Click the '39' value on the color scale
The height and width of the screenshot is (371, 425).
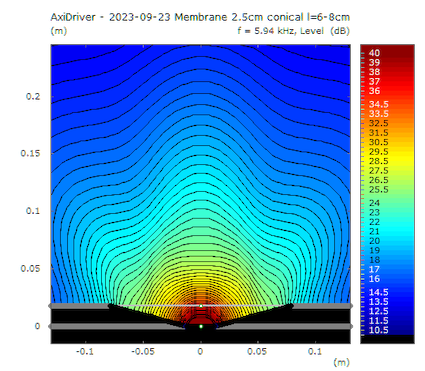pyautogui.click(x=374, y=63)
